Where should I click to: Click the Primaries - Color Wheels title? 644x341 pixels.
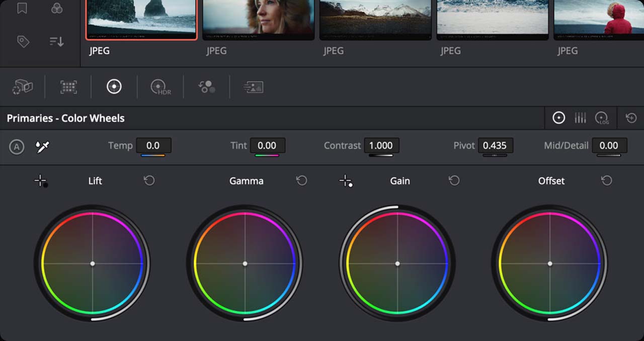pos(65,118)
